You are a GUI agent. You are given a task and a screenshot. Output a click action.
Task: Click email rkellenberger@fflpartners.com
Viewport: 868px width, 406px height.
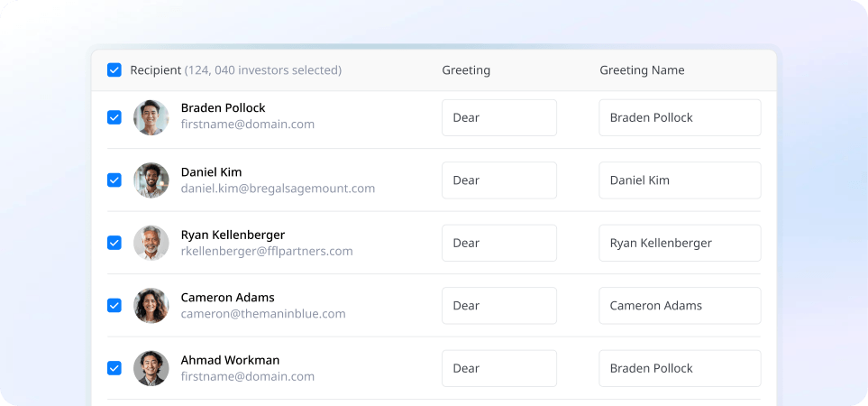click(267, 251)
